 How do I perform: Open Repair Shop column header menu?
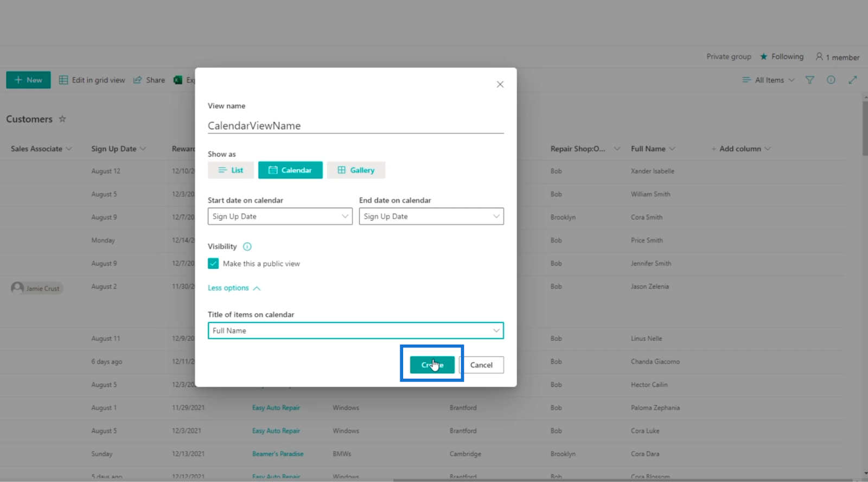coord(585,149)
